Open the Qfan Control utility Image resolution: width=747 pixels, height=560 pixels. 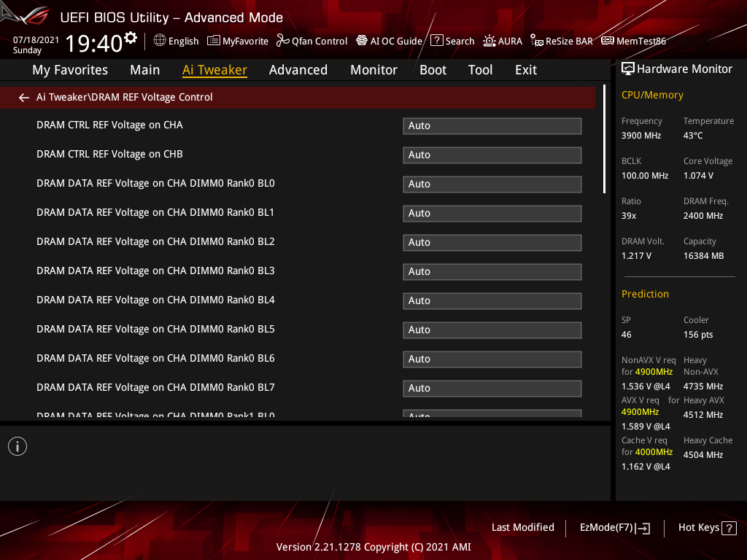pyautogui.click(x=311, y=41)
